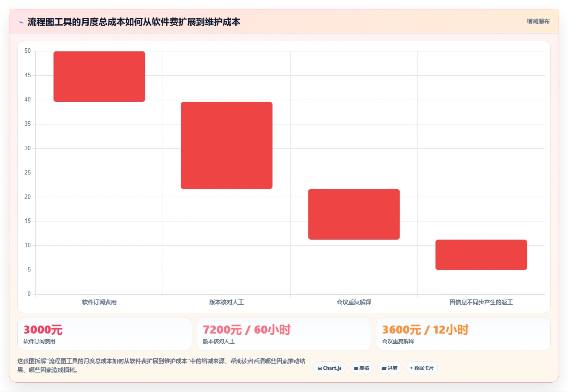
Task: Click the x-axis label 因信息不同步产生的返工
Action: [481, 302]
